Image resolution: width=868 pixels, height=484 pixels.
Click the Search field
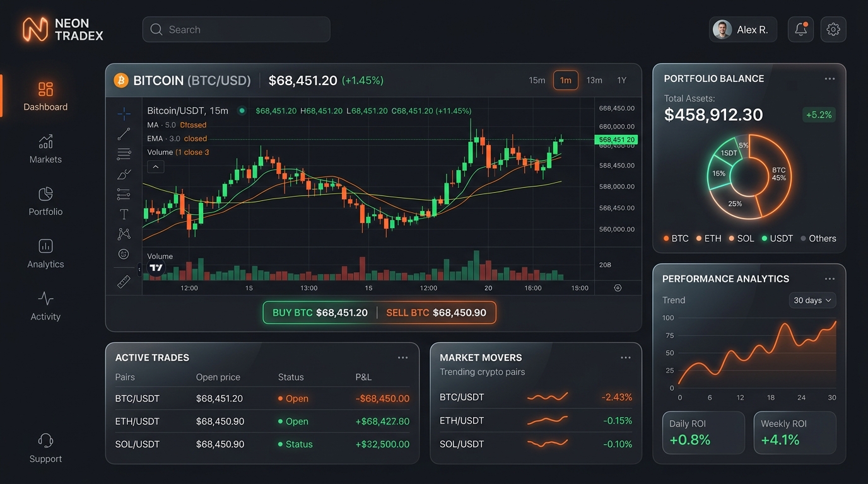236,30
